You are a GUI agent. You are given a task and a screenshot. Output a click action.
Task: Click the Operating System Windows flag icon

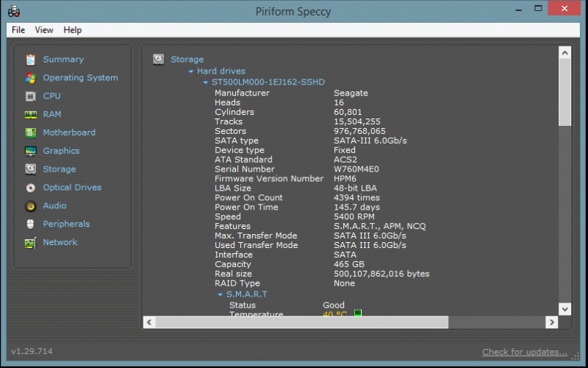click(30, 78)
